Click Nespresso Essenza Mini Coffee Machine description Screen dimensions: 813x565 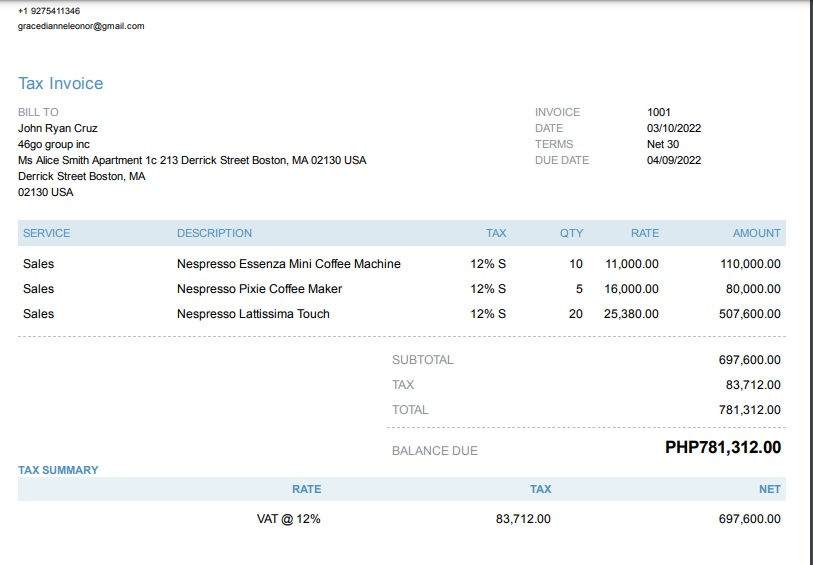pos(289,264)
